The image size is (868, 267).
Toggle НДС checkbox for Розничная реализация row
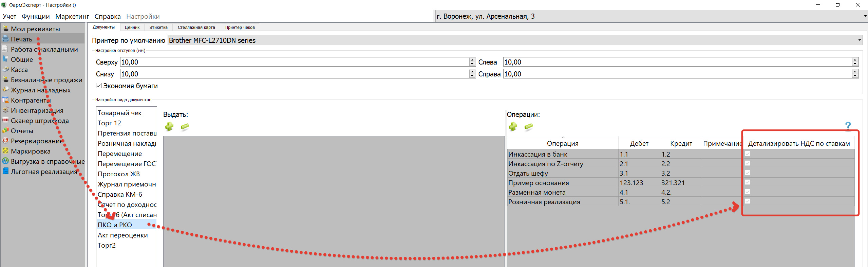747,201
